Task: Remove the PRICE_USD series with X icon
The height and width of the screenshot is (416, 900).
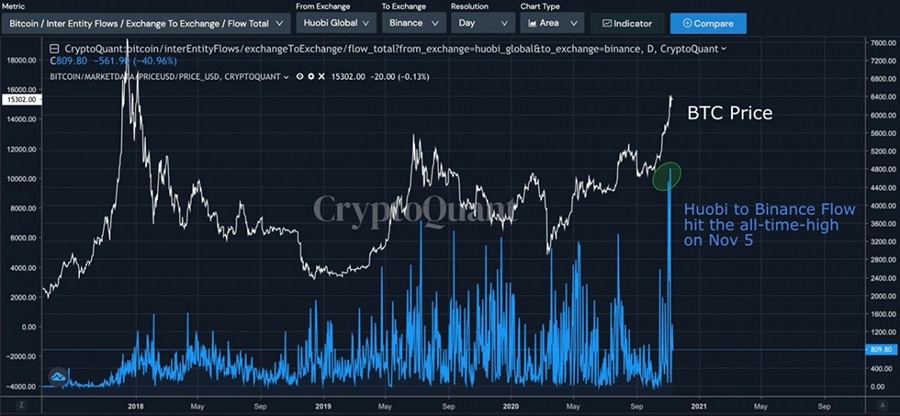Action: click(321, 76)
